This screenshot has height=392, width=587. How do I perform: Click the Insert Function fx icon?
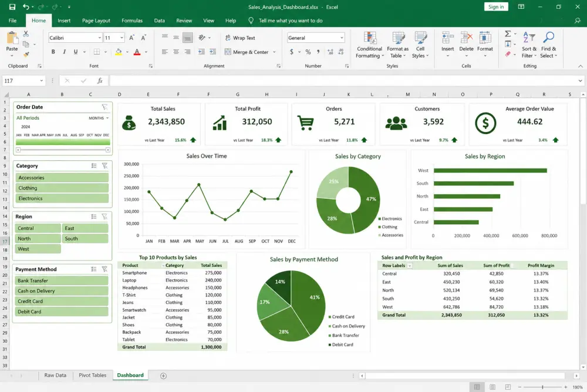[100, 80]
